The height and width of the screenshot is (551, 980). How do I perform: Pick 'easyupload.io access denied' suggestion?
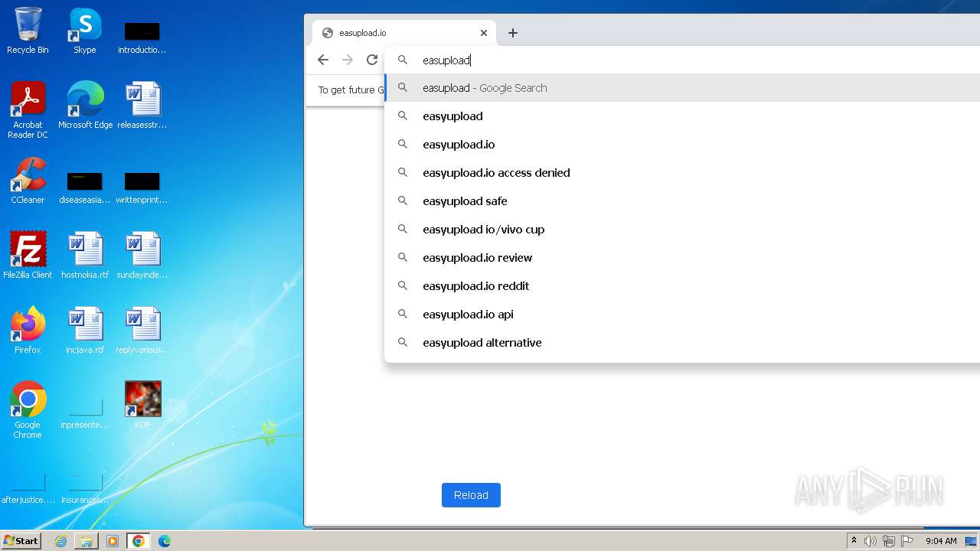click(x=682, y=173)
